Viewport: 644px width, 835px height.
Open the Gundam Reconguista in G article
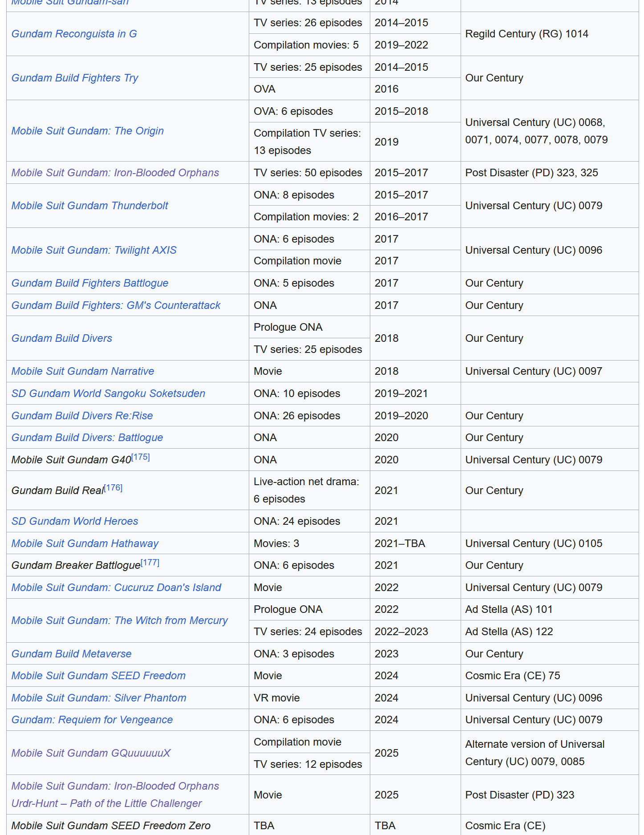(x=74, y=34)
